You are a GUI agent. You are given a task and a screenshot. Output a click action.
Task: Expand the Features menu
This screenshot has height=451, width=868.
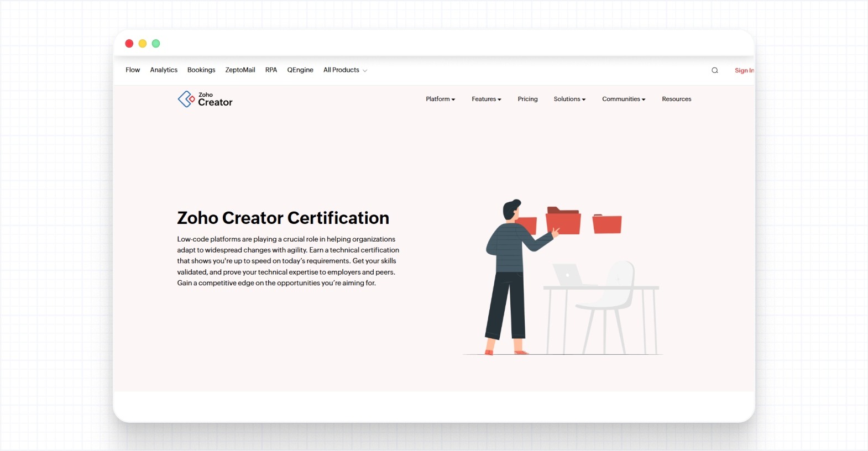[487, 99]
